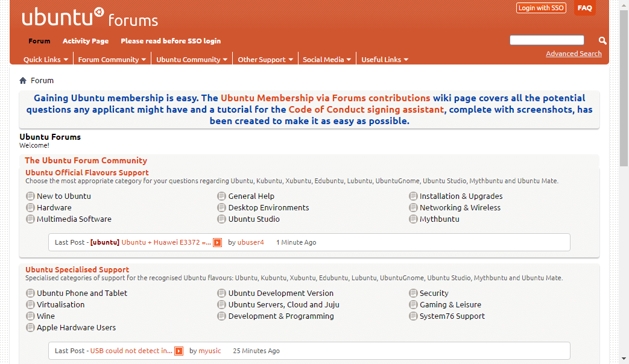Image resolution: width=629 pixels, height=364 pixels.
Task: Follow the Advanced Search link
Action: point(574,54)
